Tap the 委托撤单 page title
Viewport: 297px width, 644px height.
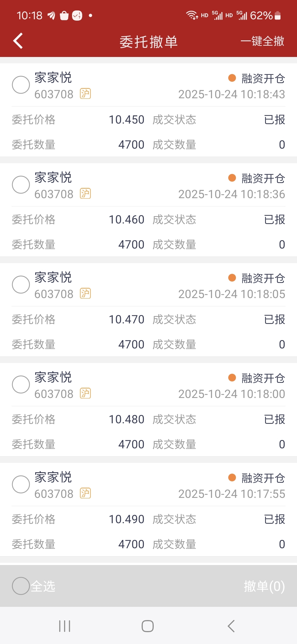click(x=148, y=42)
